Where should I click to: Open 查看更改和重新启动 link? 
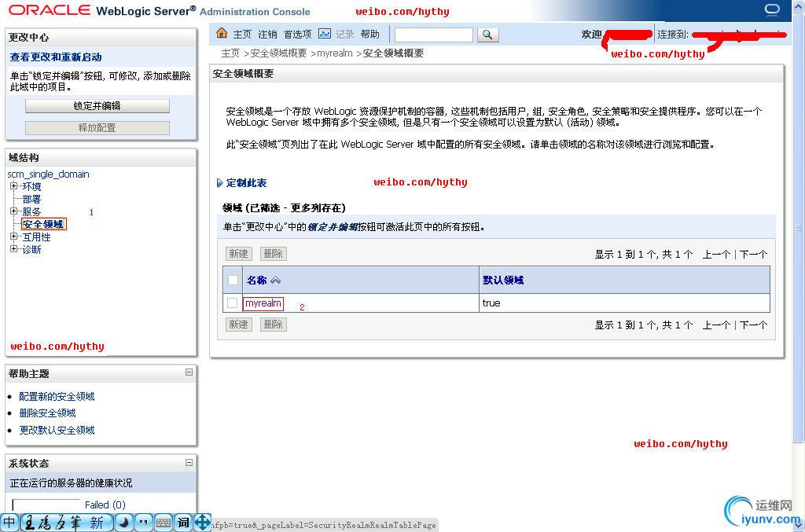click(56, 57)
